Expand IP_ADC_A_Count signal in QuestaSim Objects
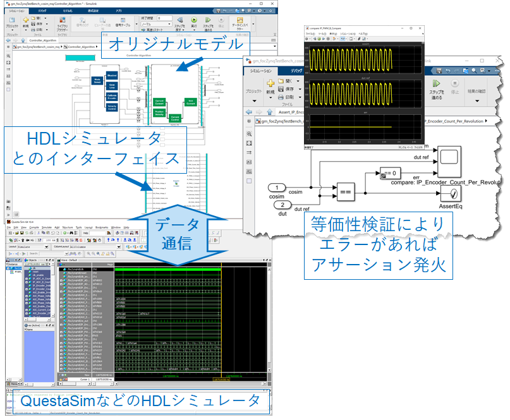This screenshot has height=420, width=510. click(x=27, y=279)
